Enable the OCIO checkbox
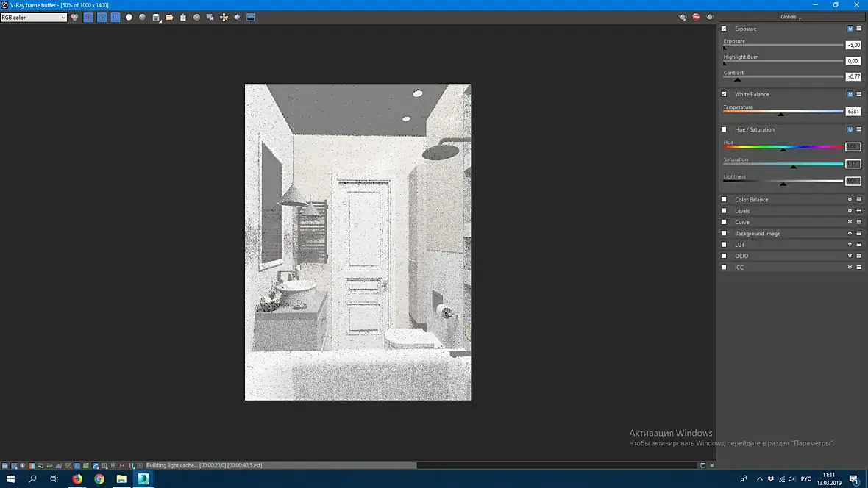This screenshot has width=868, height=488. coord(724,256)
